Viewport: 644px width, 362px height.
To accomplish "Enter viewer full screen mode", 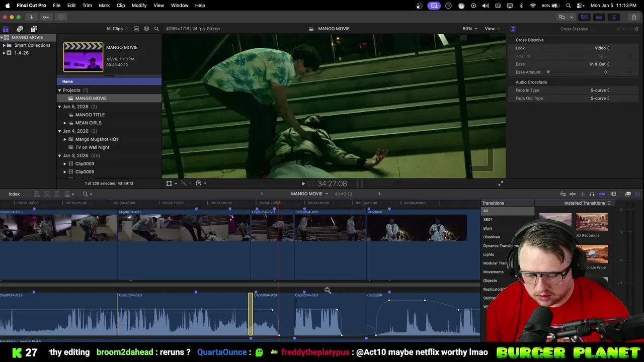I will coord(501,184).
